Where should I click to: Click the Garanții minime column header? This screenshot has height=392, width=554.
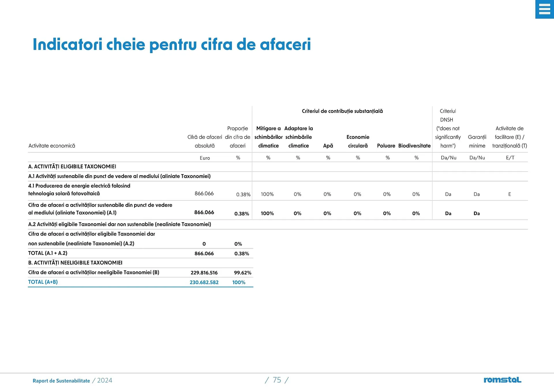(477, 141)
